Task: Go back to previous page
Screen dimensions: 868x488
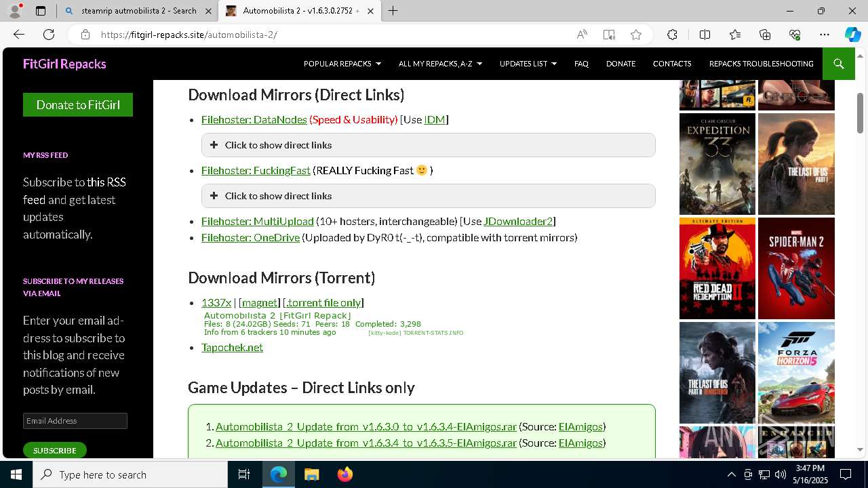Action: [19, 35]
